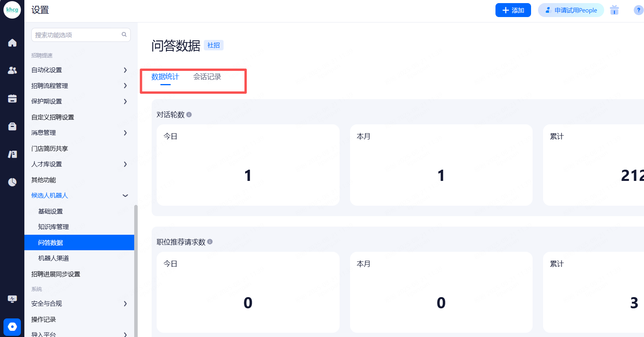Expand the 自动化设置 menu chevron

pyautogui.click(x=125, y=70)
